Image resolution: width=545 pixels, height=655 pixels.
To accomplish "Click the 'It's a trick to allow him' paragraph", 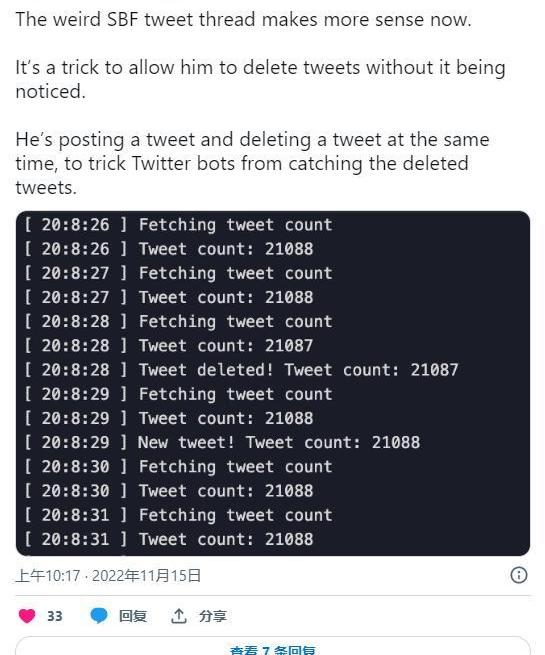I will (x=261, y=79).
